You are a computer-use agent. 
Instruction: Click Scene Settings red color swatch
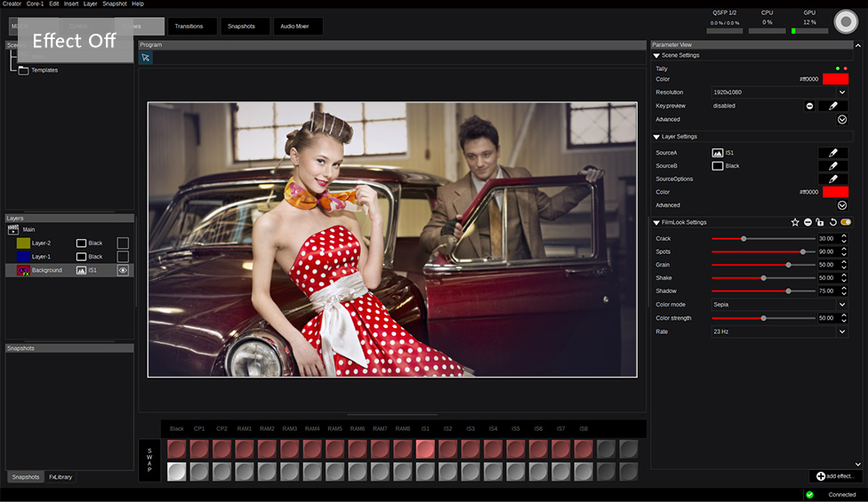pyautogui.click(x=835, y=79)
